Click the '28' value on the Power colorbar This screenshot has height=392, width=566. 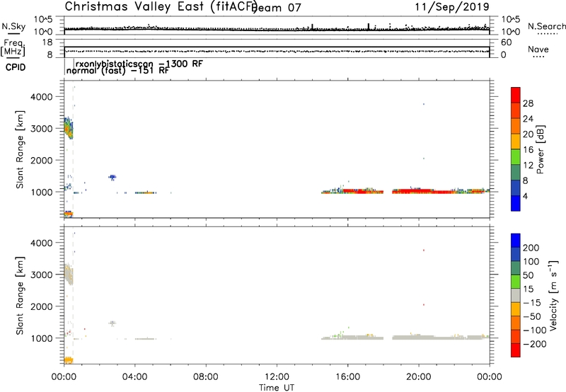click(x=528, y=103)
